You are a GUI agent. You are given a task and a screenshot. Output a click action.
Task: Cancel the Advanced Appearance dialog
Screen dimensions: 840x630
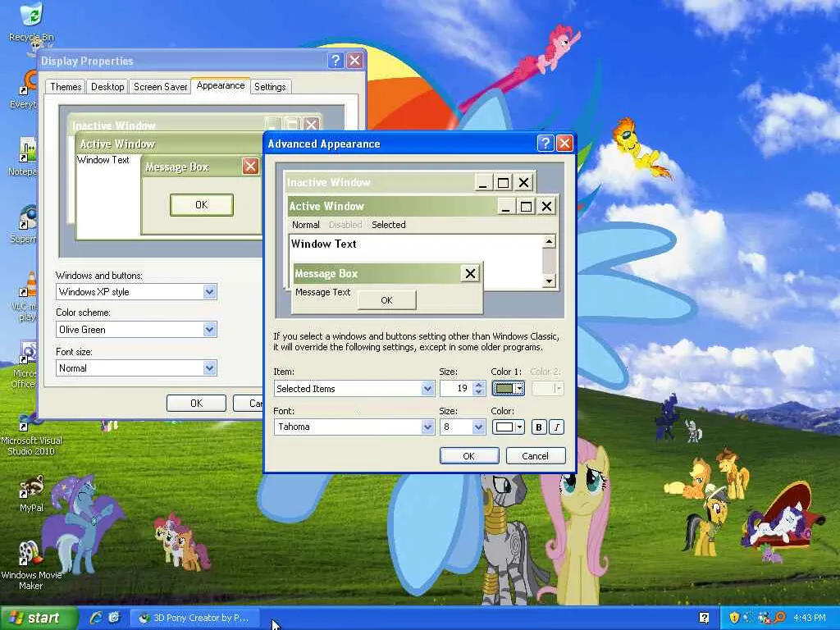click(535, 456)
